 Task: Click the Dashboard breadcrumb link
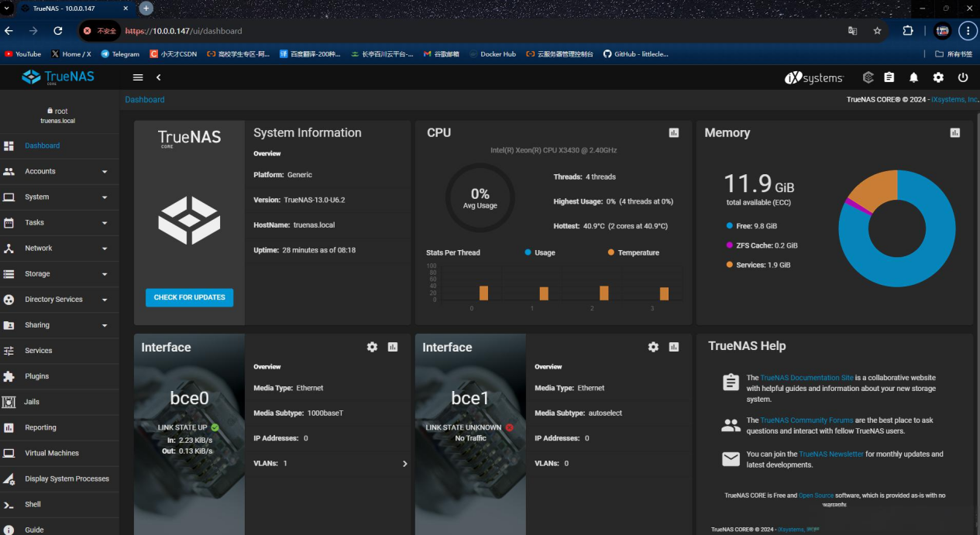(x=145, y=100)
